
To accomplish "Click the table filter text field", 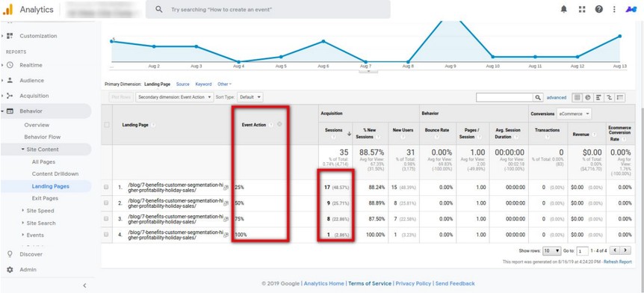I will click(x=505, y=97).
